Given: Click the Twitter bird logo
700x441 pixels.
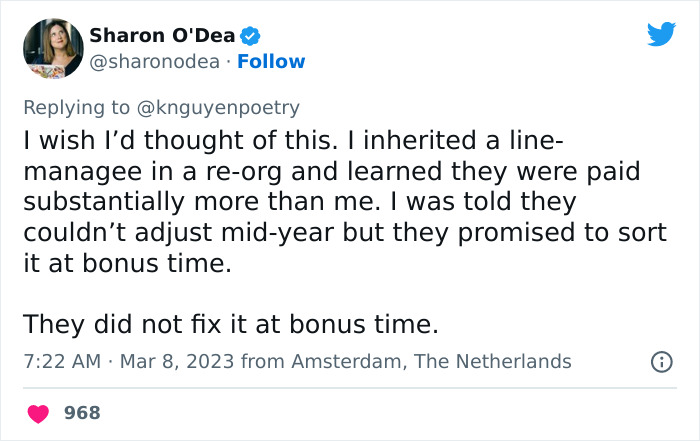Looking at the screenshot, I should (661, 35).
